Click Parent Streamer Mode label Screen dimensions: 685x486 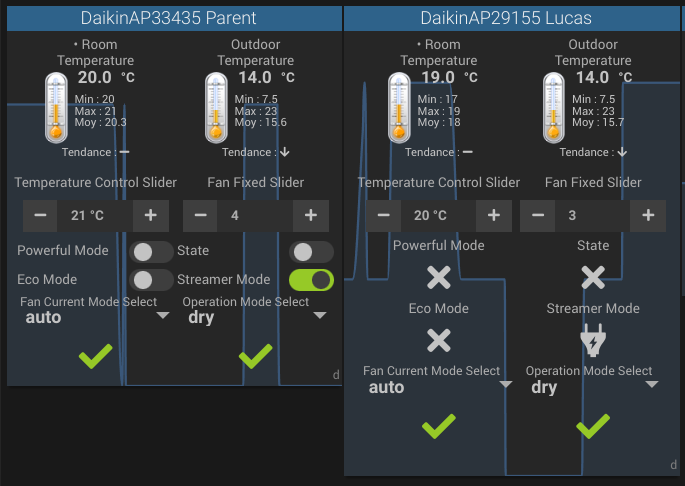point(224,279)
